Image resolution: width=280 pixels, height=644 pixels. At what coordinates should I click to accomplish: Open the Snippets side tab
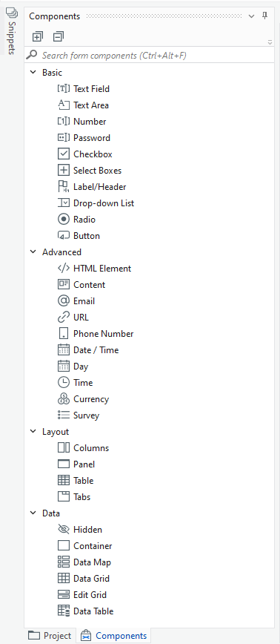11,30
